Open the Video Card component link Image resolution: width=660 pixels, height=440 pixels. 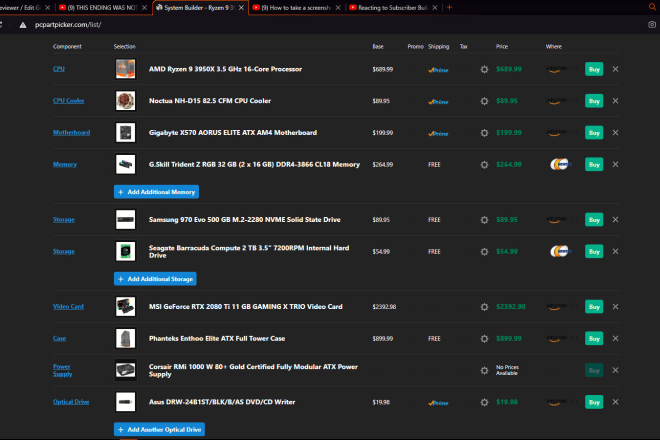[x=68, y=307]
